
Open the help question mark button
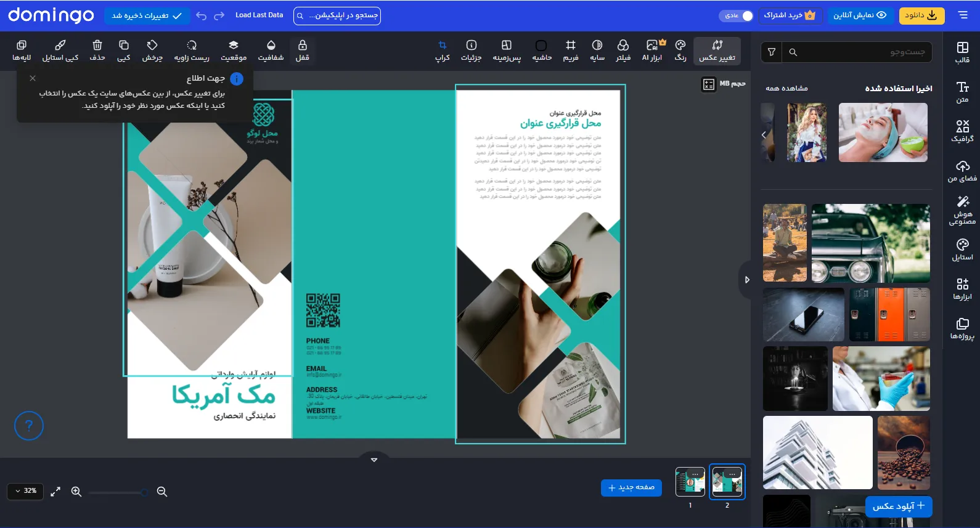pyautogui.click(x=29, y=425)
